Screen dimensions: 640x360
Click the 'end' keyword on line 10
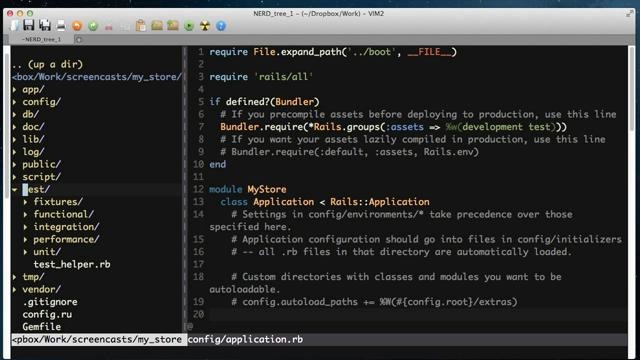[x=218, y=164]
